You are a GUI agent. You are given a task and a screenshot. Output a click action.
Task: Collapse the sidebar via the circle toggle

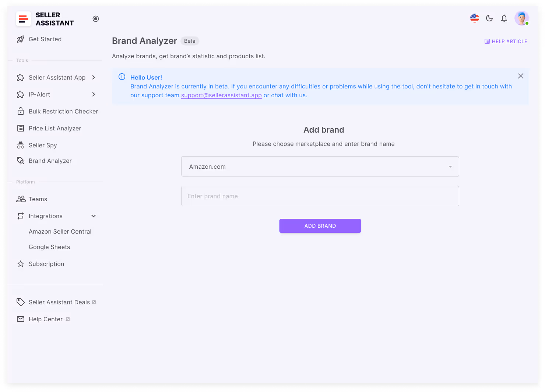pos(96,19)
